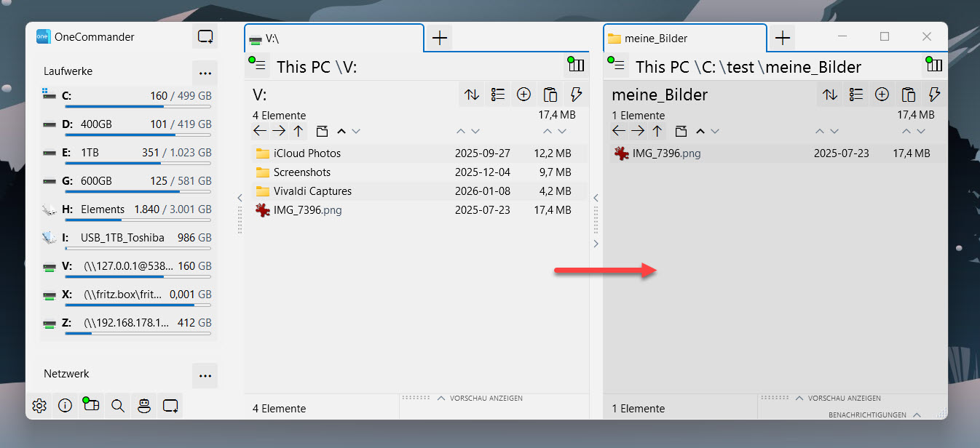Open the Laufwerke three-dots menu

point(205,73)
